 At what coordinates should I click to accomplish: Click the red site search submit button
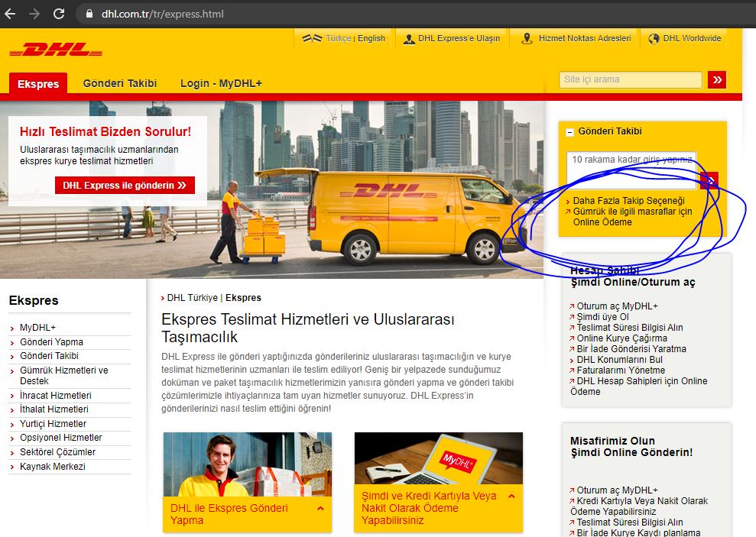717,80
